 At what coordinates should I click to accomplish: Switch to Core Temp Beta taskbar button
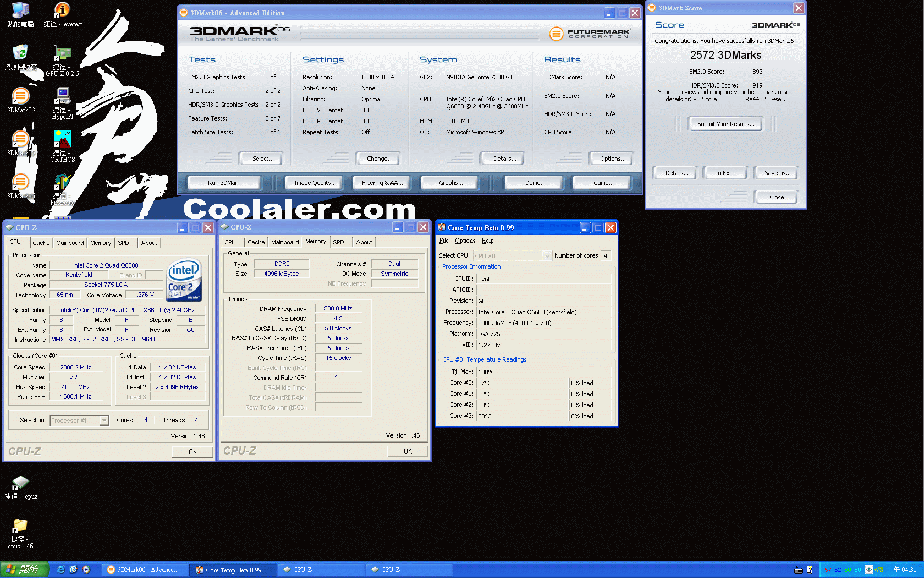pyautogui.click(x=233, y=570)
